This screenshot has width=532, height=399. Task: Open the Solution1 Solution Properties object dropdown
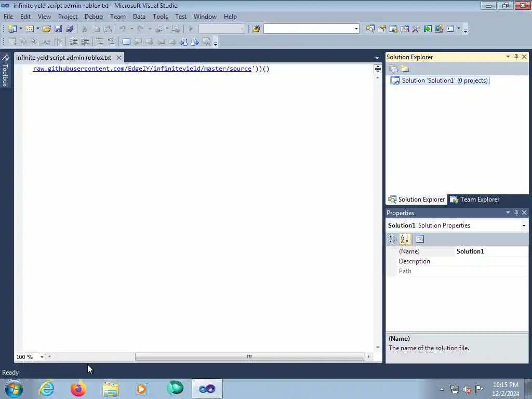(524, 225)
